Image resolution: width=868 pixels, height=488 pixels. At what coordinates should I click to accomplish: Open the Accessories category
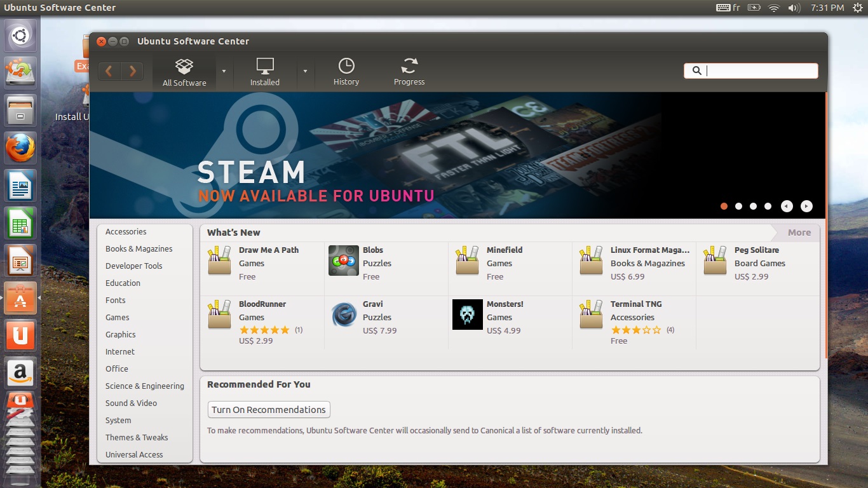click(126, 232)
